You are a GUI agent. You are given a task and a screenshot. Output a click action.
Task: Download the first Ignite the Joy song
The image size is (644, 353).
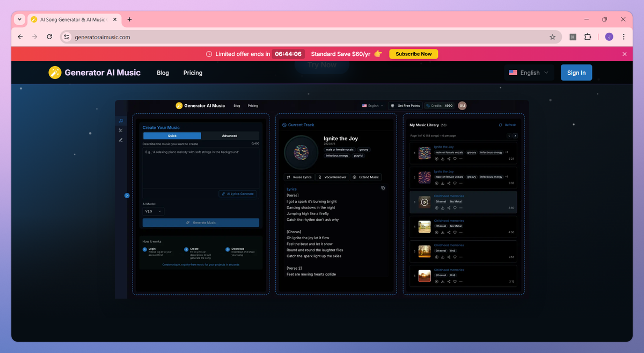[442, 157]
